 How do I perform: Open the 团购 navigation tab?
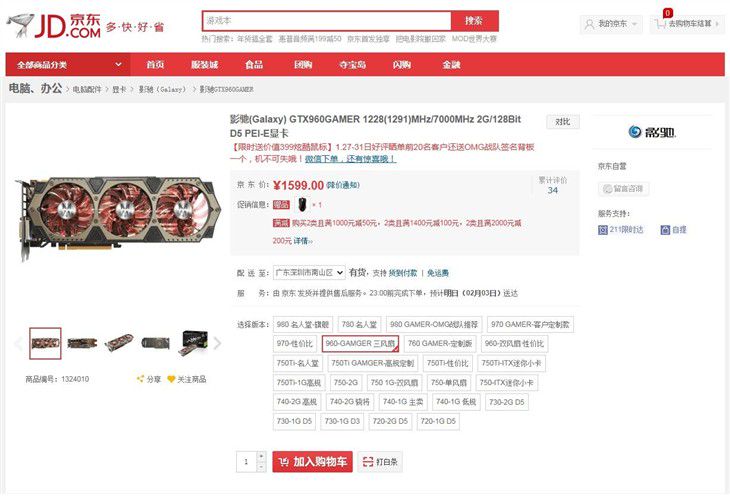pos(303,64)
